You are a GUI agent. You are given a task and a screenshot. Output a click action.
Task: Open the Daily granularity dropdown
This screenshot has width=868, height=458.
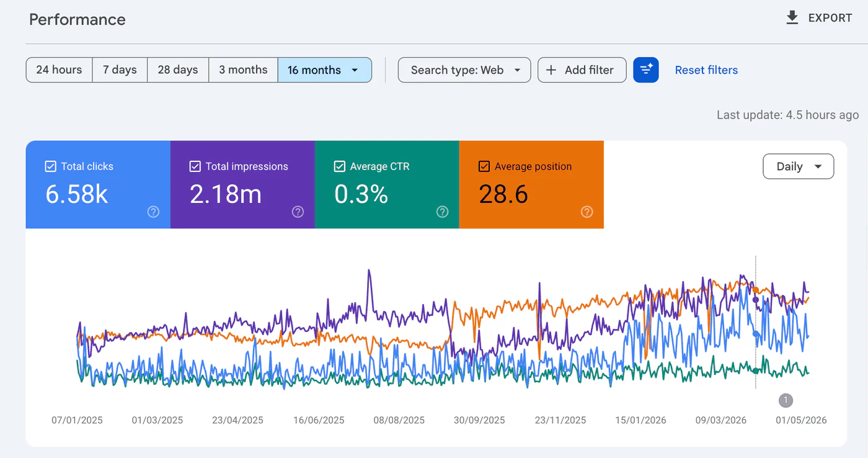point(799,166)
